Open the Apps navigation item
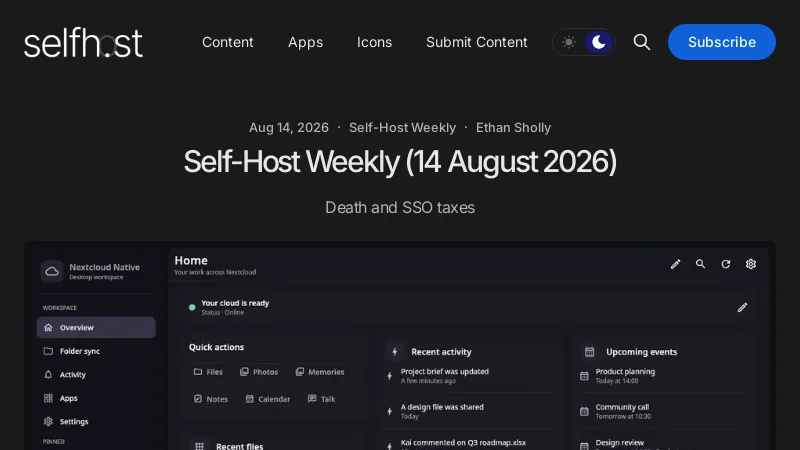The width and height of the screenshot is (800, 450). coord(305,42)
